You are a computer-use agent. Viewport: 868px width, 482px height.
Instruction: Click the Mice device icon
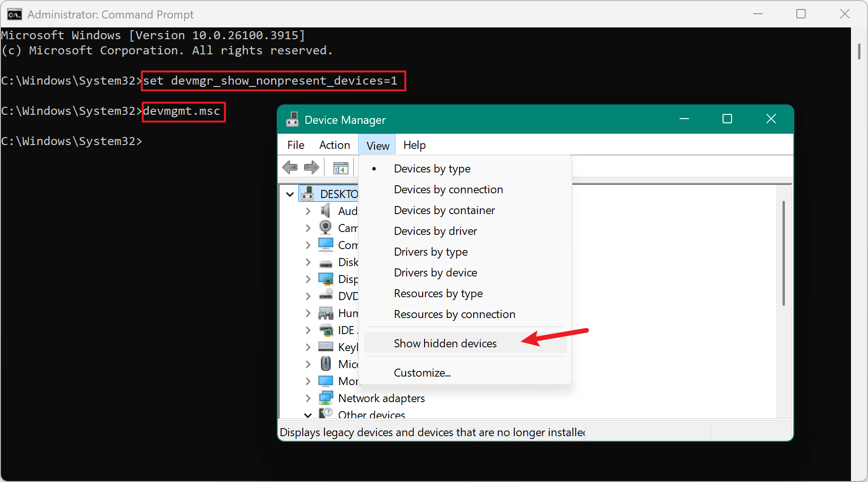326,364
